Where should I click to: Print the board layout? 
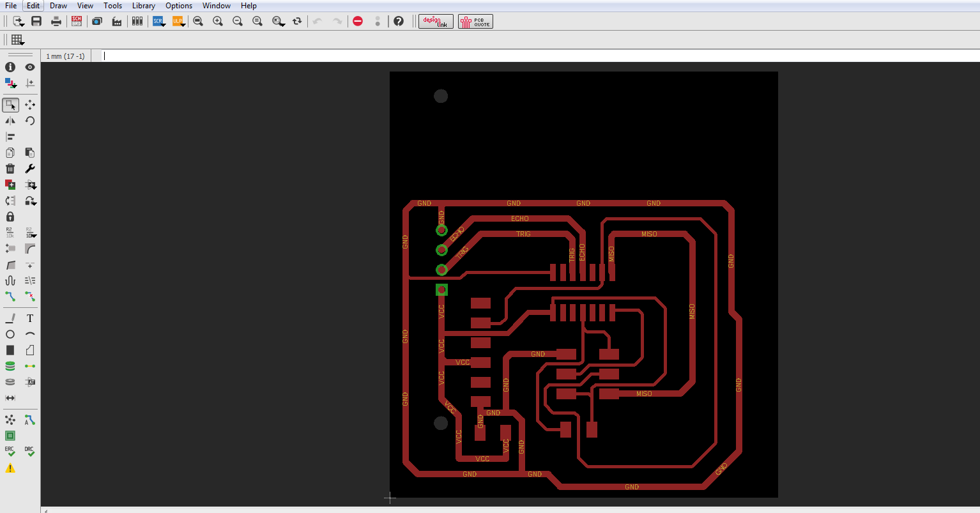tap(56, 21)
